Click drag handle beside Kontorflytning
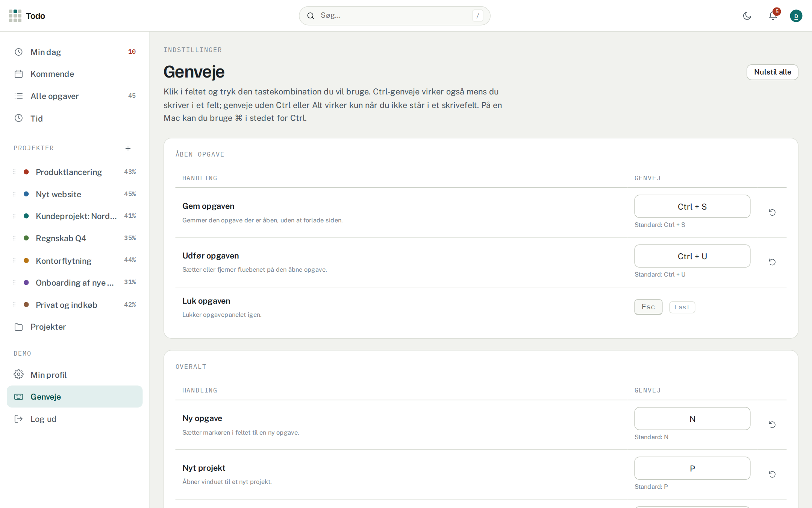The width and height of the screenshot is (812, 508). tap(14, 260)
